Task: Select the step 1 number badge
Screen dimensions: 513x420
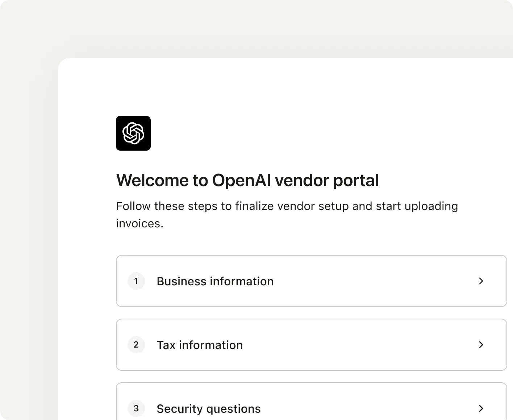Action: 136,281
